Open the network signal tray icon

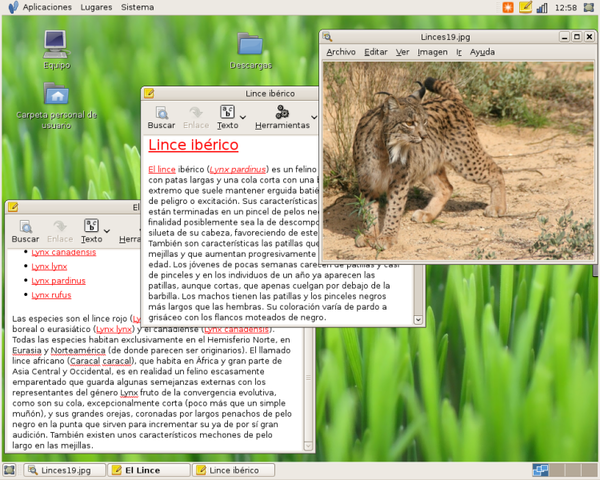[x=542, y=7]
